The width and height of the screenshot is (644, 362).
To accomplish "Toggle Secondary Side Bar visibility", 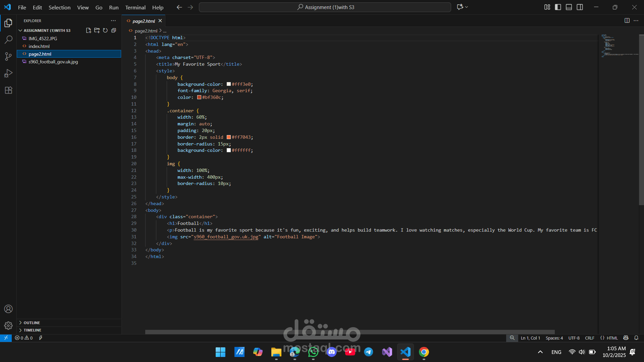I will click(580, 7).
